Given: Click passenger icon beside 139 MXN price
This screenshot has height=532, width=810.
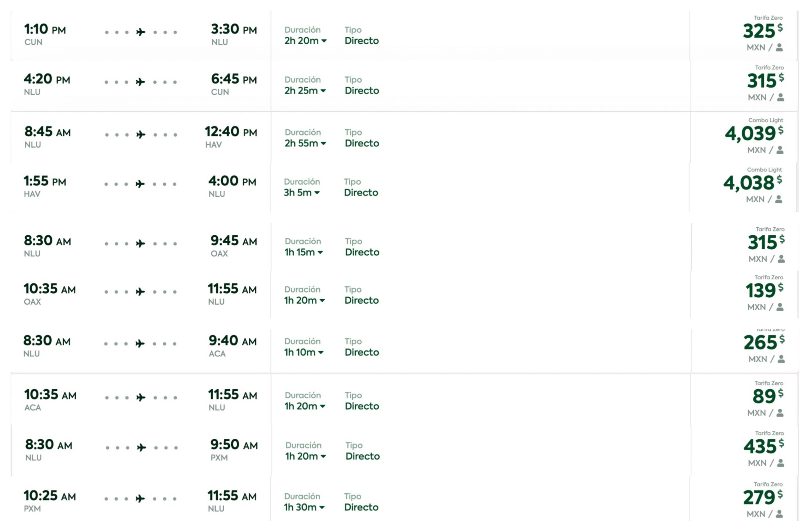Looking at the screenshot, I should pos(780,307).
